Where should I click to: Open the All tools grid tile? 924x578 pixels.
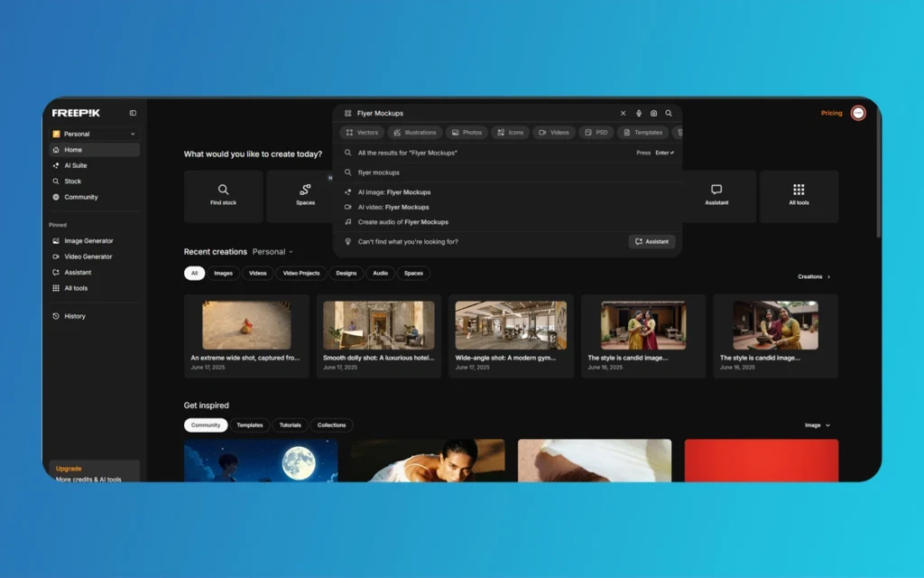click(799, 195)
